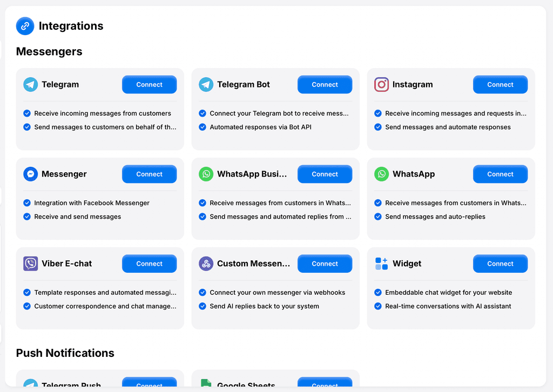Viewport: 553px width, 392px height.
Task: Connect the plain WhatsApp integration
Action: coord(500,174)
